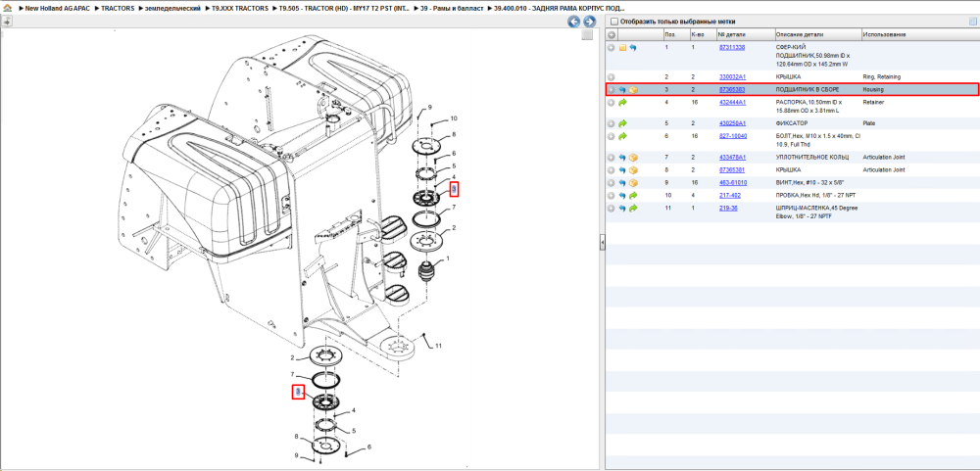Add part 432444A1 using its plus icon

pos(612,103)
